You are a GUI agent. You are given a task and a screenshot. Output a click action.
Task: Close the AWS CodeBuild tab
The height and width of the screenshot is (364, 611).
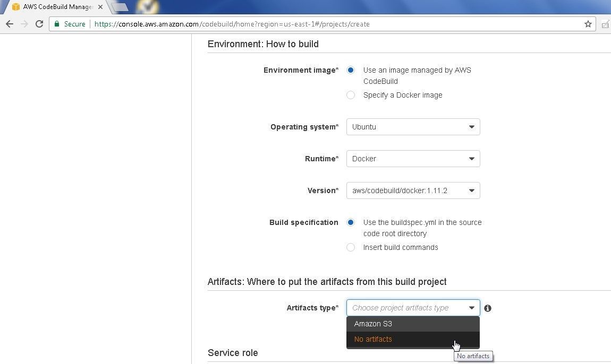100,7
